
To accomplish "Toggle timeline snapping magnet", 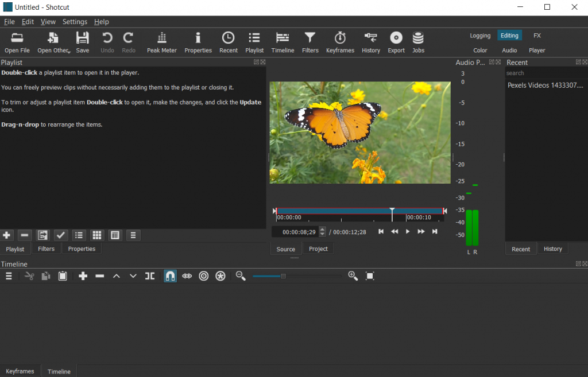I will click(170, 276).
